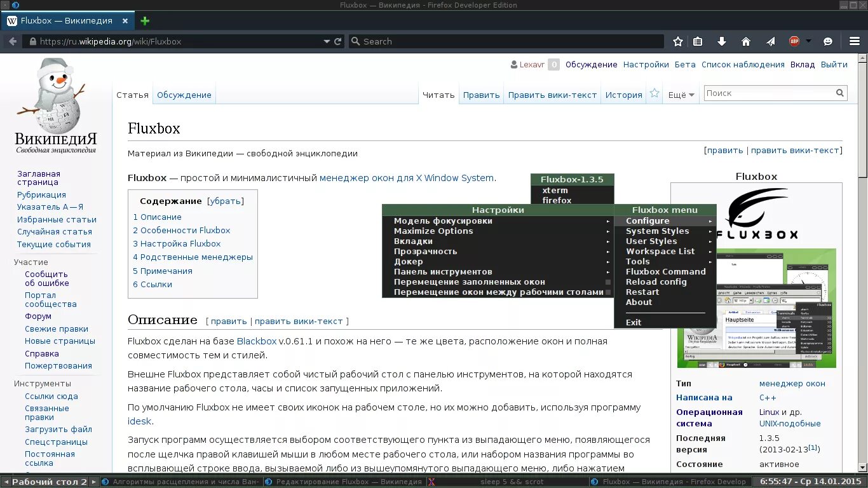Jump to contents item 3 Настройка Fluxbox
This screenshot has width=868, height=488.
[177, 244]
